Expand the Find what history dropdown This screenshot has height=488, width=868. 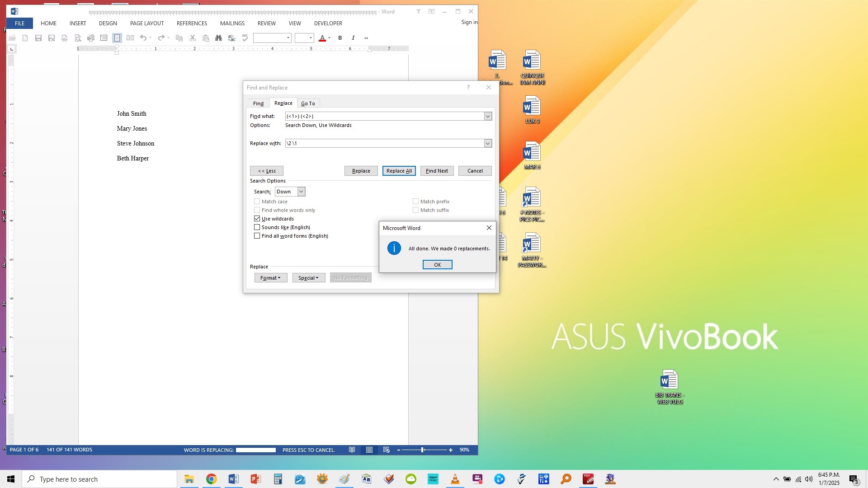point(488,117)
